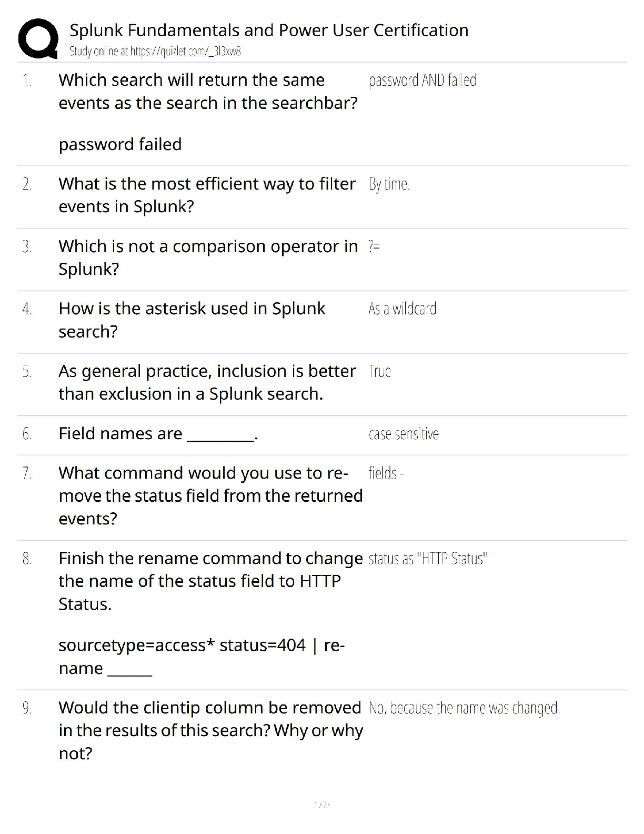644x834 pixels.
Task: Select question 3 about comparison operators
Action: click(207, 257)
